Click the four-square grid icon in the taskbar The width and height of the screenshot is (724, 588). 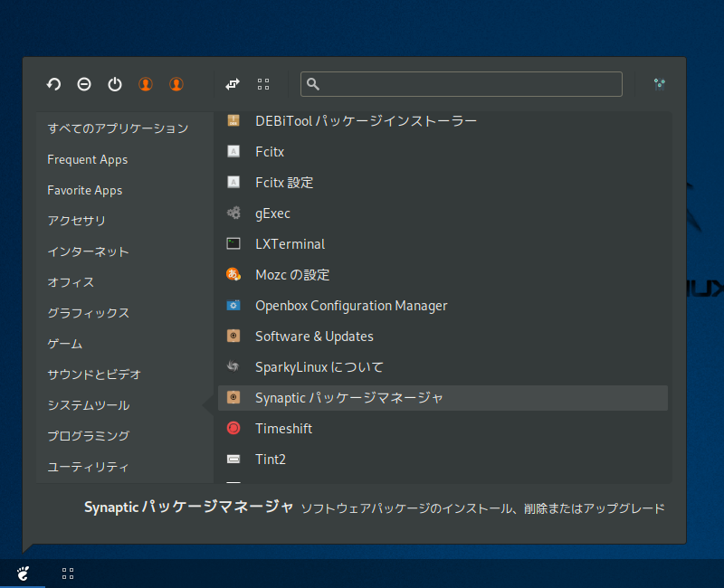[68, 574]
